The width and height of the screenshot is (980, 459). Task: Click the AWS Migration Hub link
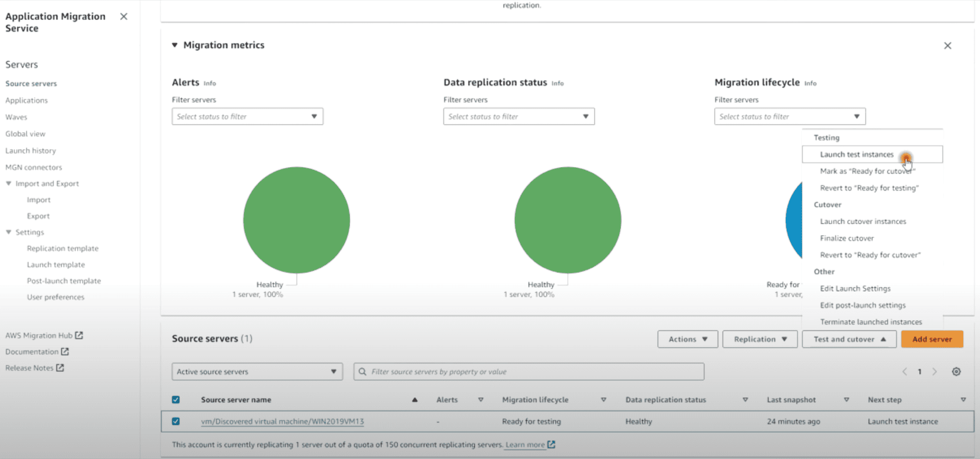39,336
